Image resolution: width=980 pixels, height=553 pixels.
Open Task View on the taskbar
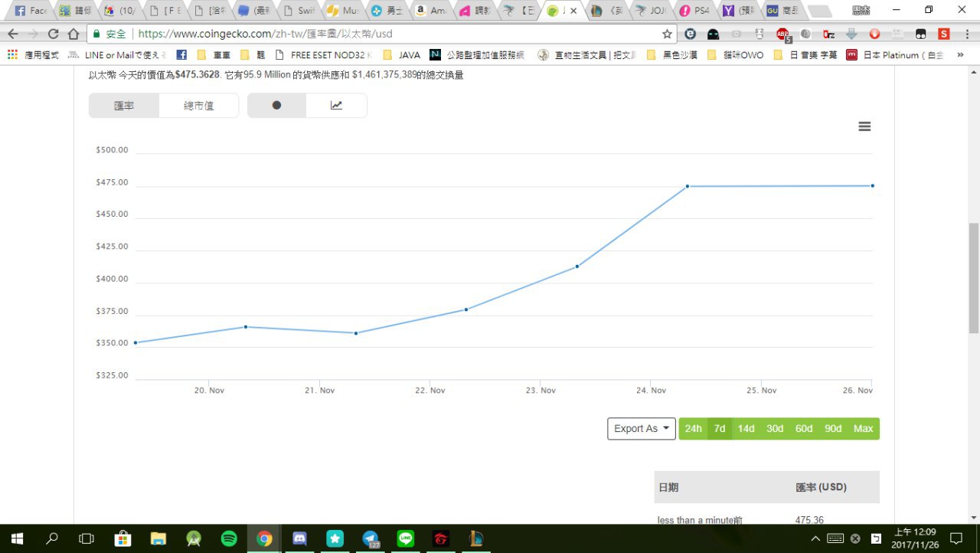coord(87,538)
